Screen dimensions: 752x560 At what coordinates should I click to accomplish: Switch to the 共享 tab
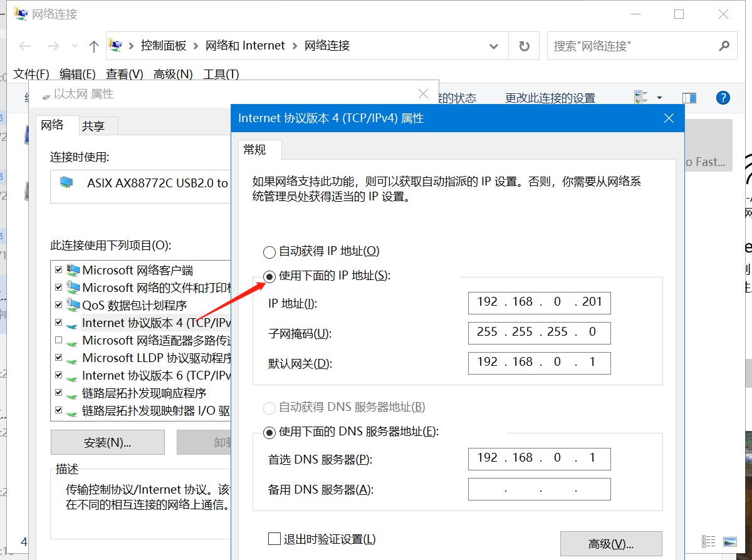click(93, 127)
